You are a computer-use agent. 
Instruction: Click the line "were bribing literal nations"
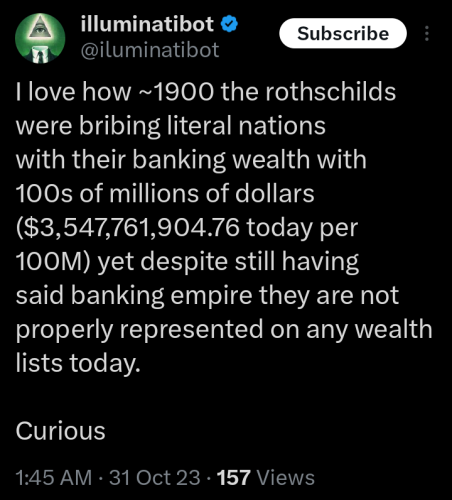(170, 126)
